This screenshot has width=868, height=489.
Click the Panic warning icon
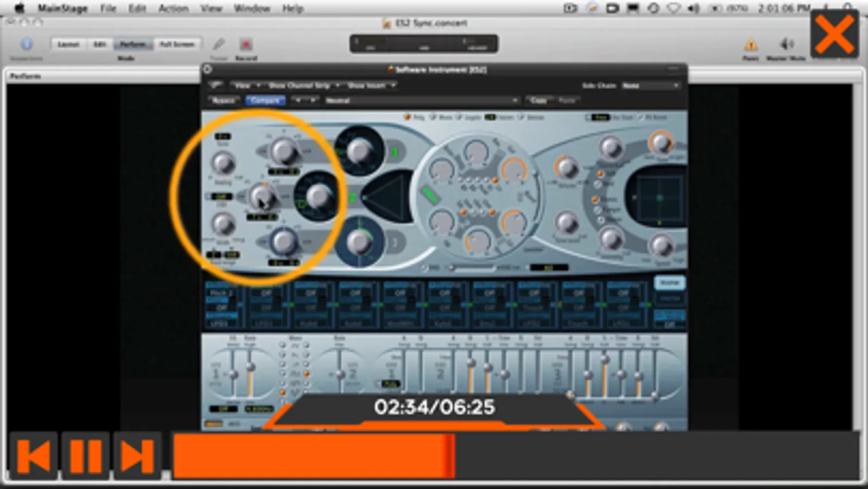point(751,44)
